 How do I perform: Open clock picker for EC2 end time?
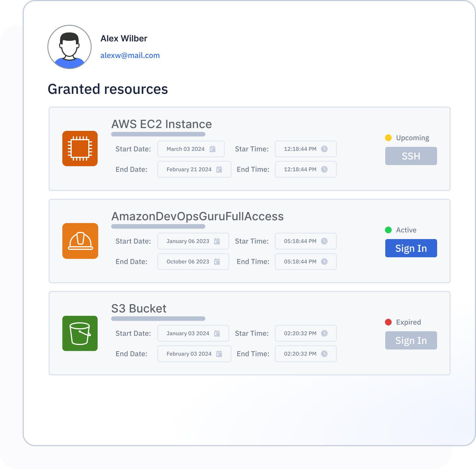(x=324, y=169)
